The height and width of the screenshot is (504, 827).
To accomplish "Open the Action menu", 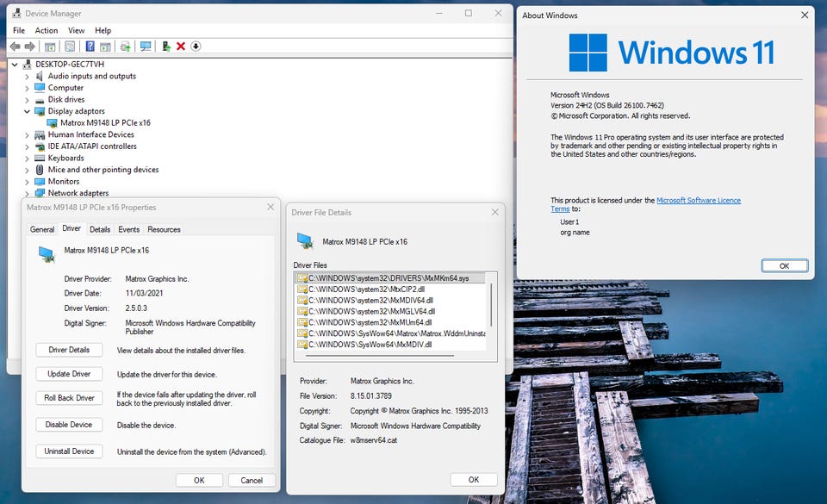I will point(47,30).
